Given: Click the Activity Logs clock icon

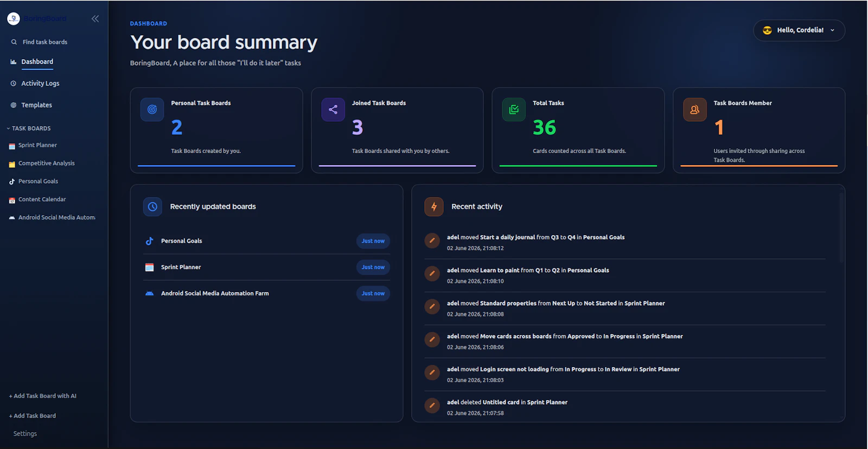Looking at the screenshot, I should 14,84.
